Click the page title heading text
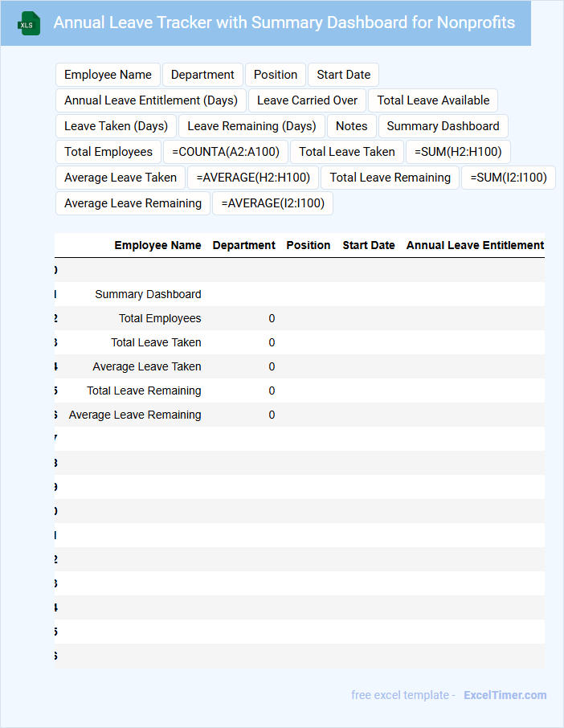The width and height of the screenshot is (564, 728). [x=284, y=22]
